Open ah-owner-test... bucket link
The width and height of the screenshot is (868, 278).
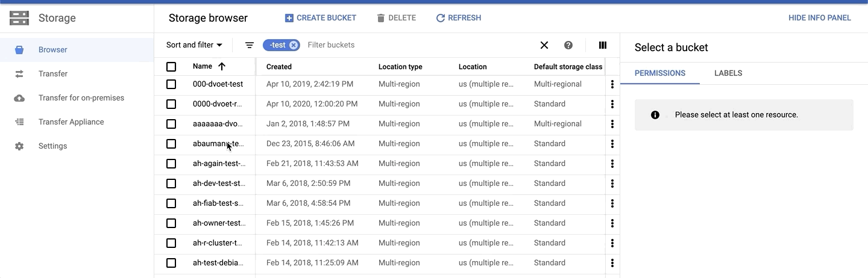coord(219,223)
